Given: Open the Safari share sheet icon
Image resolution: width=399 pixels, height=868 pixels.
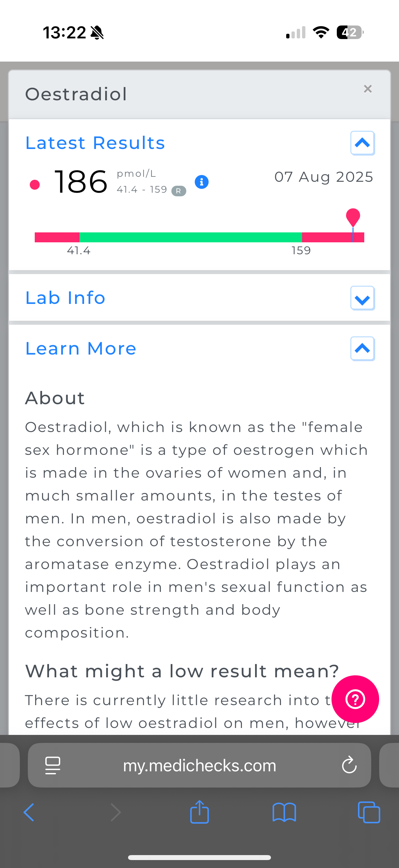Looking at the screenshot, I should (199, 812).
